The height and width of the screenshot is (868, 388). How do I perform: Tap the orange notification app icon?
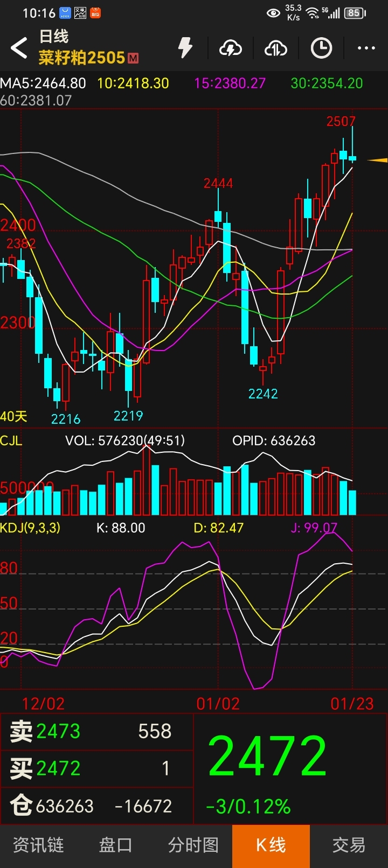95,13
